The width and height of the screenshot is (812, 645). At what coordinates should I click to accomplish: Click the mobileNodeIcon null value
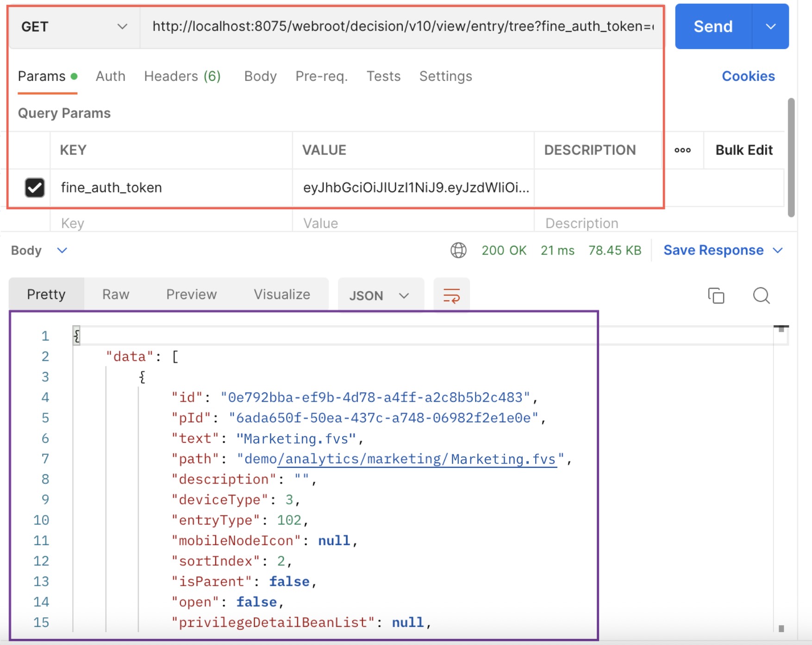click(334, 540)
